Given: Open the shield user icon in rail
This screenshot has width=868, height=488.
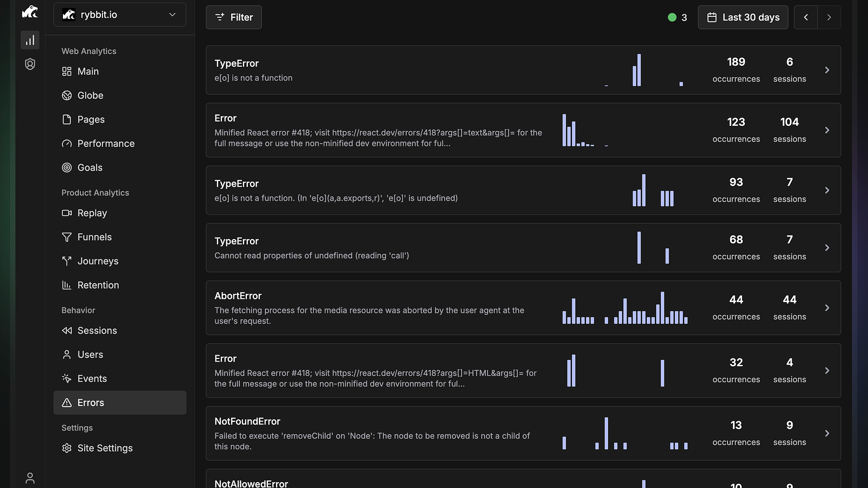Looking at the screenshot, I should pyautogui.click(x=30, y=64).
